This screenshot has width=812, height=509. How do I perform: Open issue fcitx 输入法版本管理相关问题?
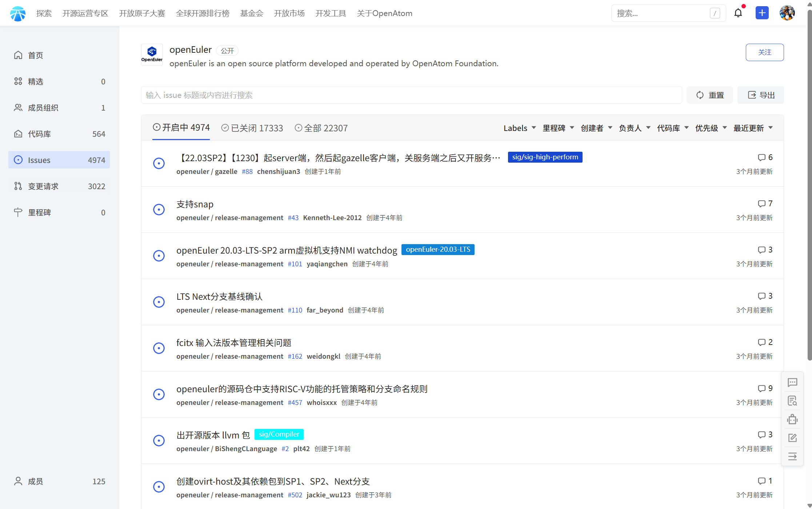(x=234, y=343)
